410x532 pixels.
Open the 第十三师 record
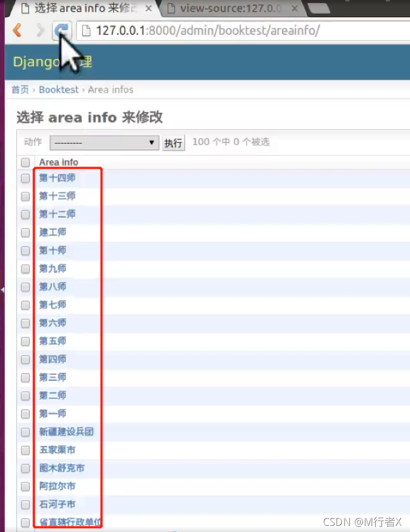(x=57, y=196)
